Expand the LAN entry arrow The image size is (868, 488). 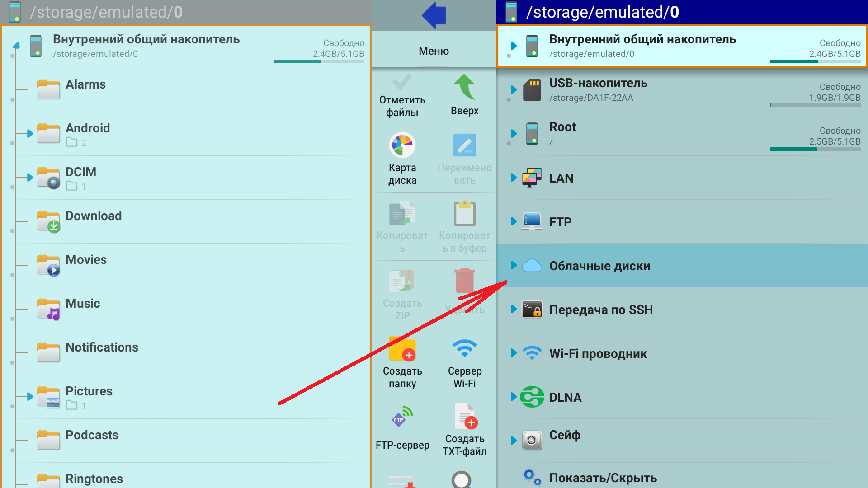(x=514, y=178)
